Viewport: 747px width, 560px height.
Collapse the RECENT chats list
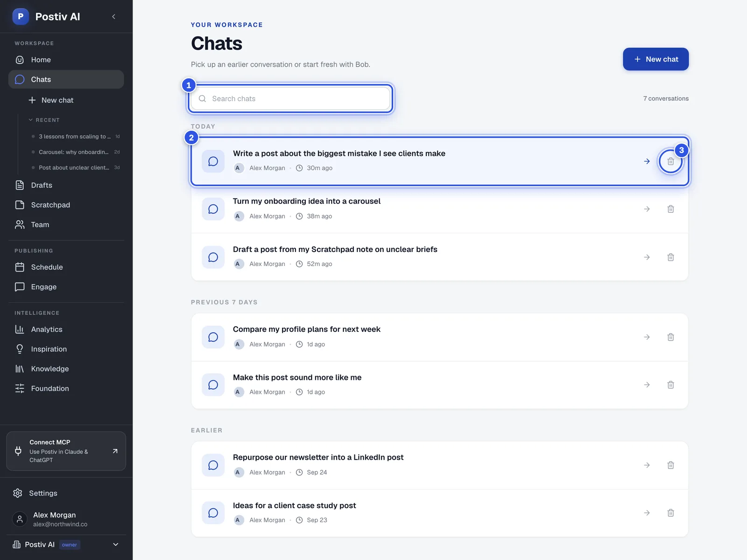44,120
